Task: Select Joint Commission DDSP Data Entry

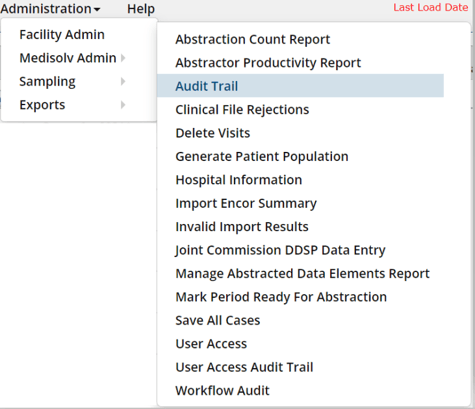Action: (280, 250)
